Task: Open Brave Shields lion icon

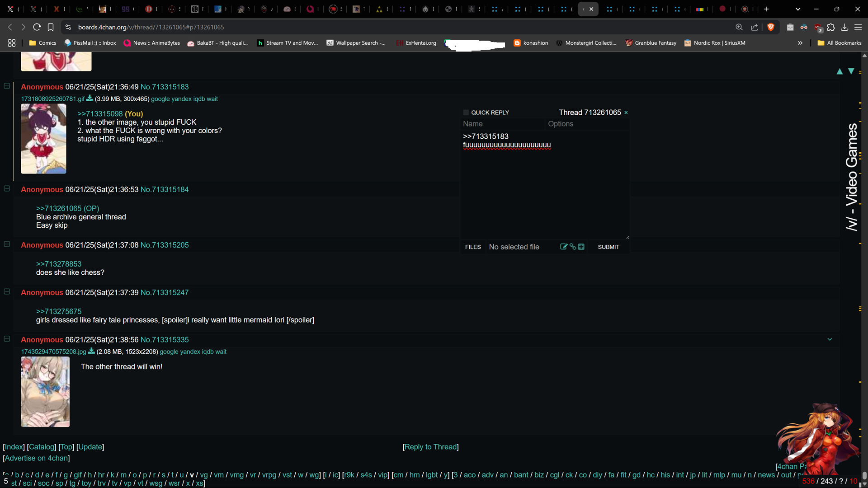Action: pos(771,27)
